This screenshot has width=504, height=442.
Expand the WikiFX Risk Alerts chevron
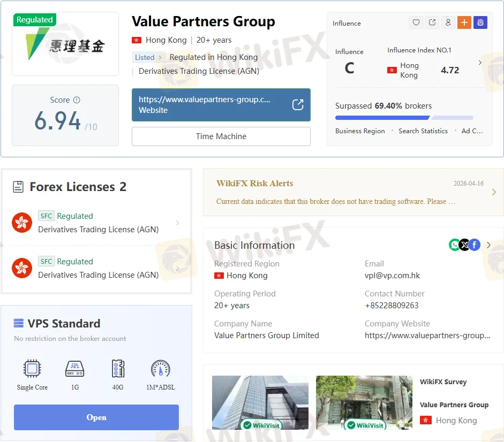pos(494,192)
